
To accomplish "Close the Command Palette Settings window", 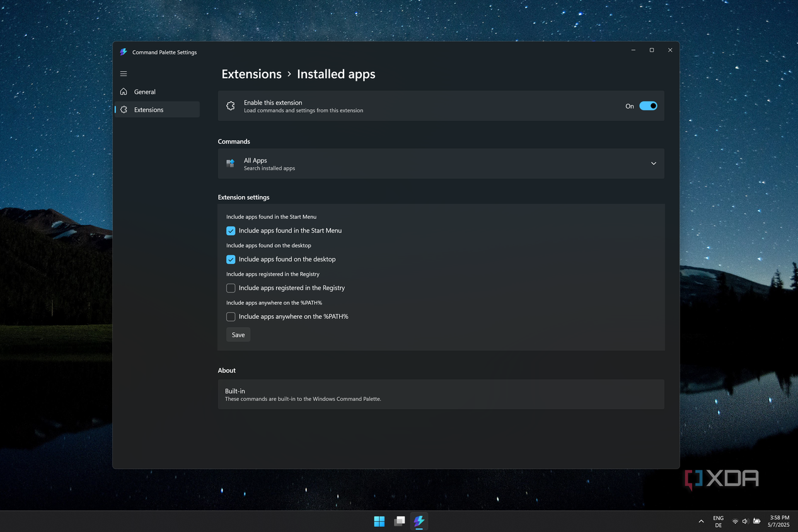I will [670, 50].
